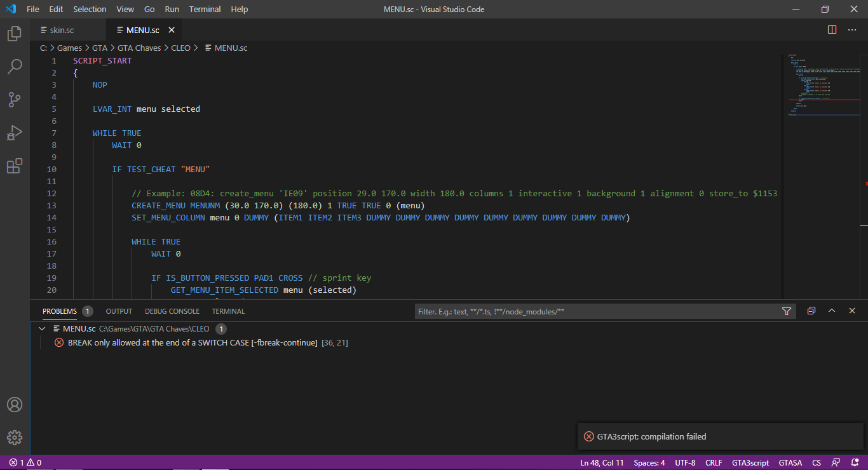
Task: Click the GTA breadcrumb segment
Action: click(x=100, y=48)
